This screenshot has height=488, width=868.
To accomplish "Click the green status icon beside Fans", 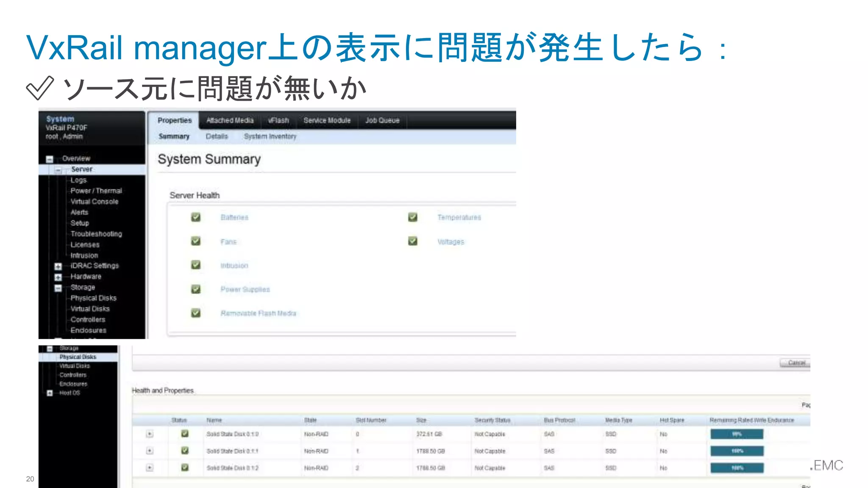I will 196,241.
